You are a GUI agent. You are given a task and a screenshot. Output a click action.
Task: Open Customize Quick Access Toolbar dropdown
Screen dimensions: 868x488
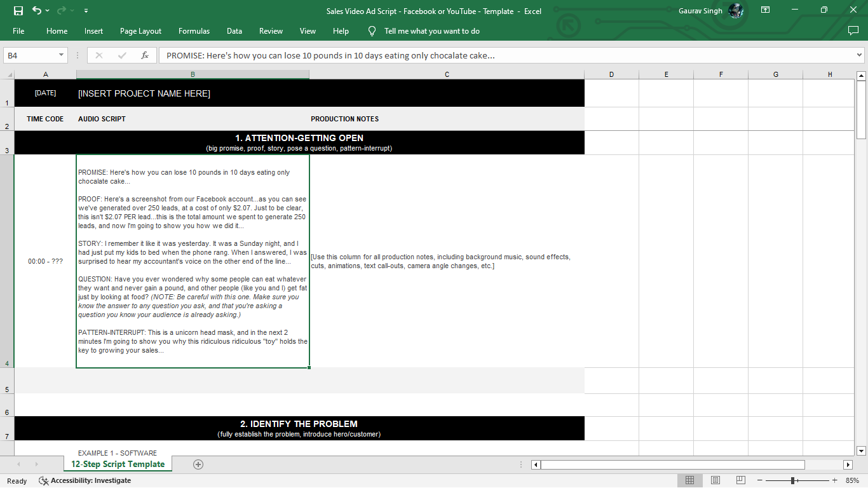tap(86, 11)
